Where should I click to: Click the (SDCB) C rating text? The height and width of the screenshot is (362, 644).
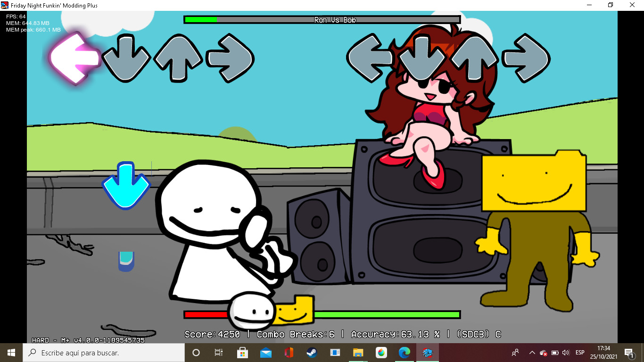(479, 334)
